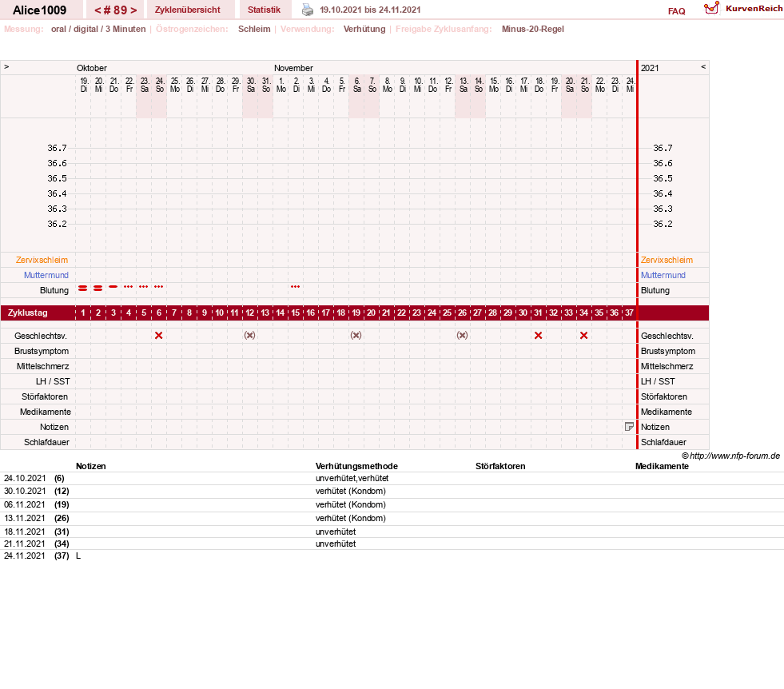The image size is (784, 689).
Task: Click the intercourse X on cycle day 6
Action: coord(158,336)
